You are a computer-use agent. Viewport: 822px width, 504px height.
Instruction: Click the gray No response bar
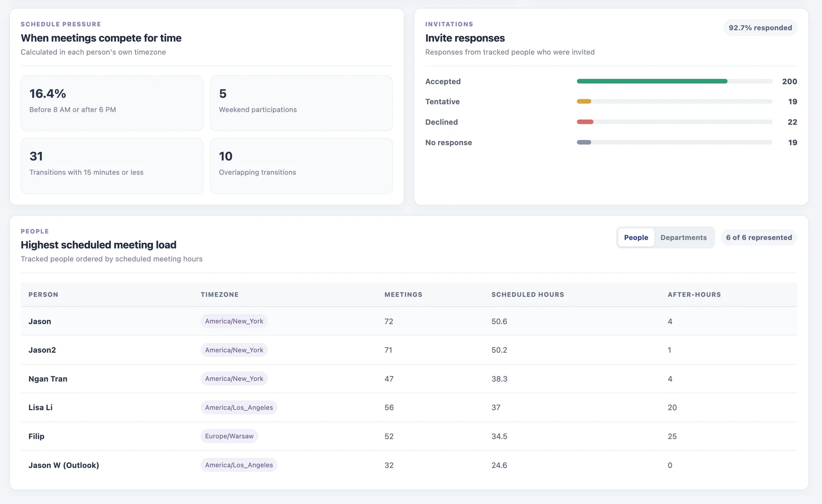coord(674,142)
